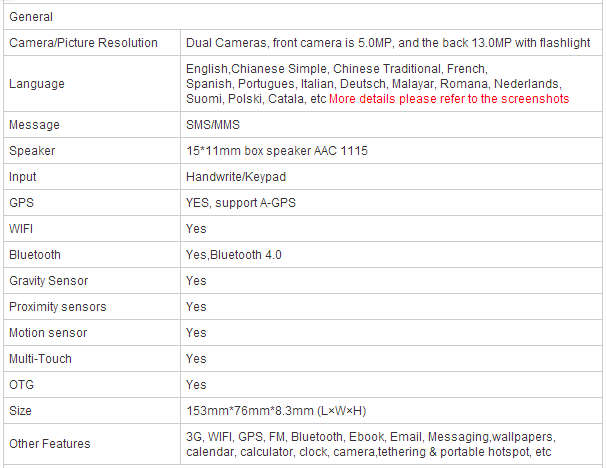Select the GPS row label

21,203
